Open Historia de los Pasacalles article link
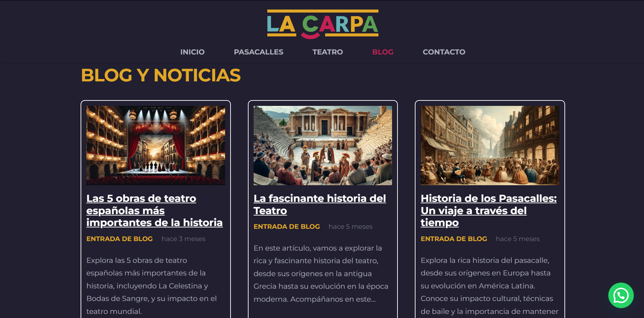The width and height of the screenshot is (644, 318). 489,210
